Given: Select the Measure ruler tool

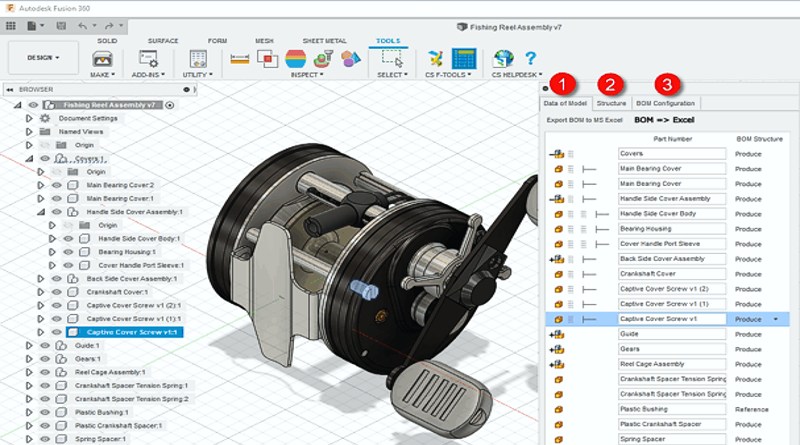Looking at the screenshot, I should point(240,60).
